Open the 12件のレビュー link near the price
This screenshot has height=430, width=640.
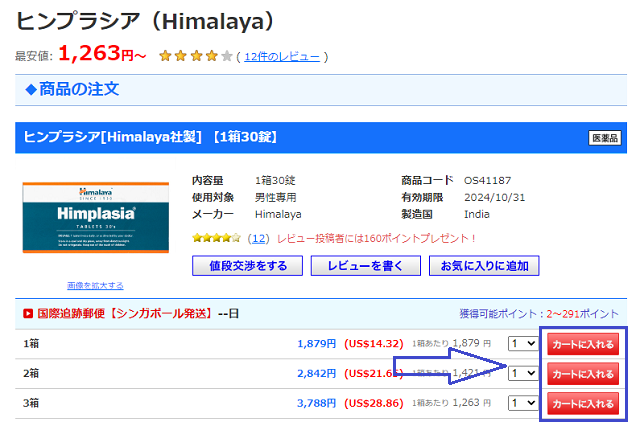282,57
